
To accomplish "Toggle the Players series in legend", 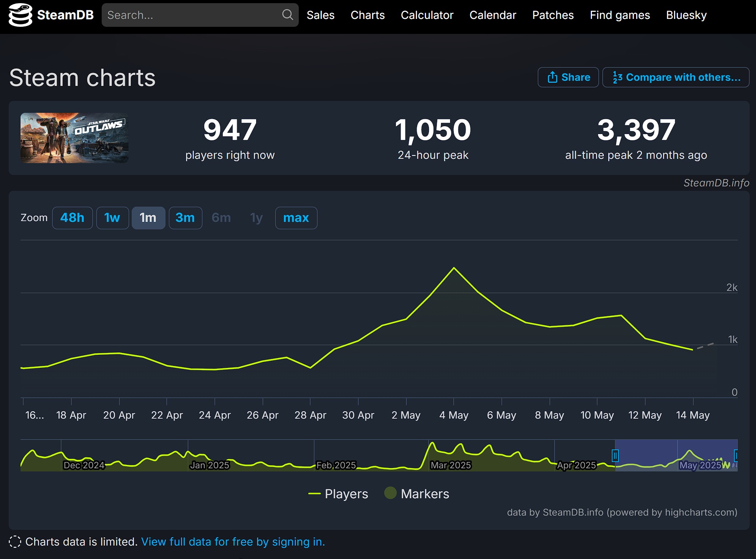I will click(338, 494).
